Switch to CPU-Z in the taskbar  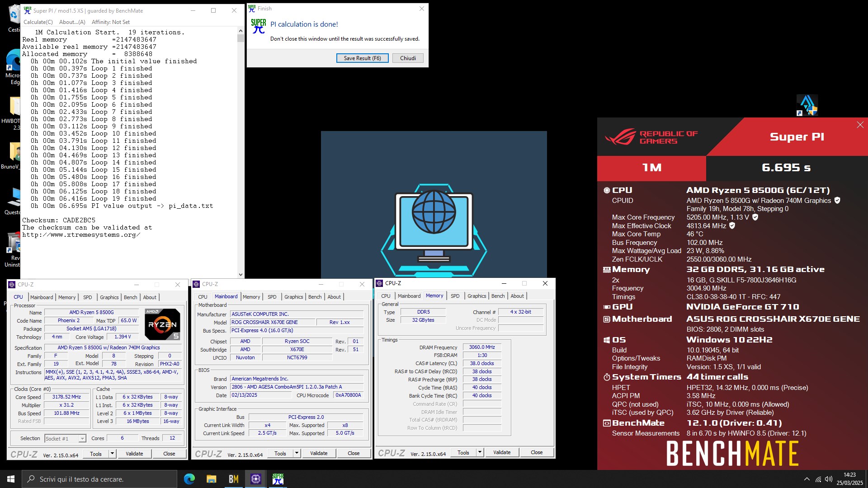255,479
